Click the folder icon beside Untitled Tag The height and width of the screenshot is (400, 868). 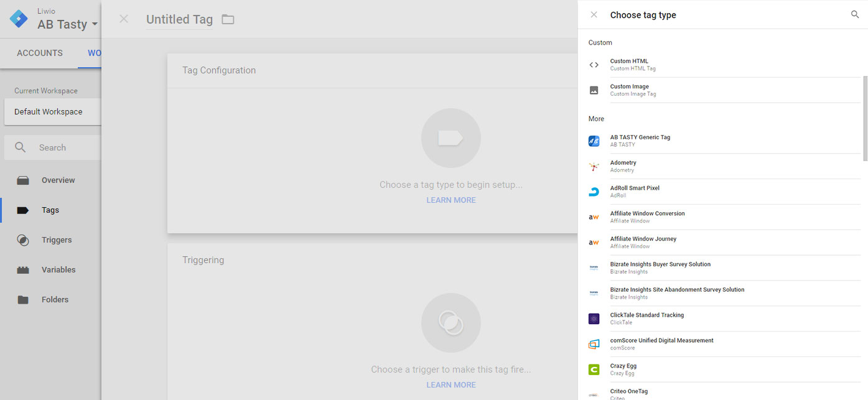pos(228,19)
